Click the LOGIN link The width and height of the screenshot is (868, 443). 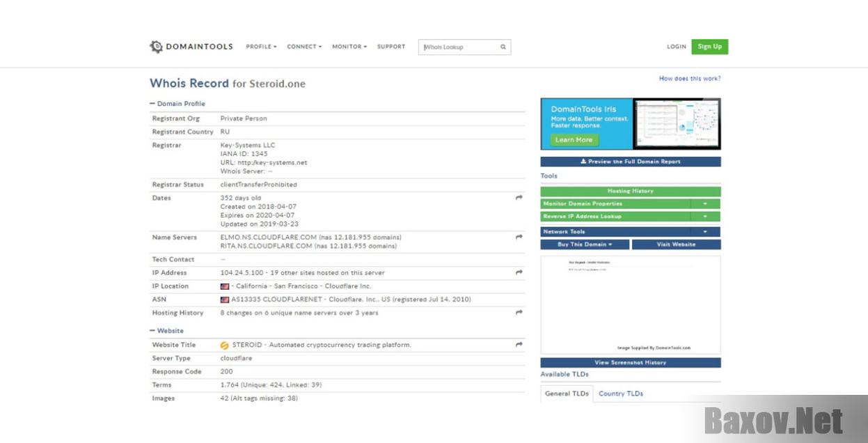tap(677, 47)
